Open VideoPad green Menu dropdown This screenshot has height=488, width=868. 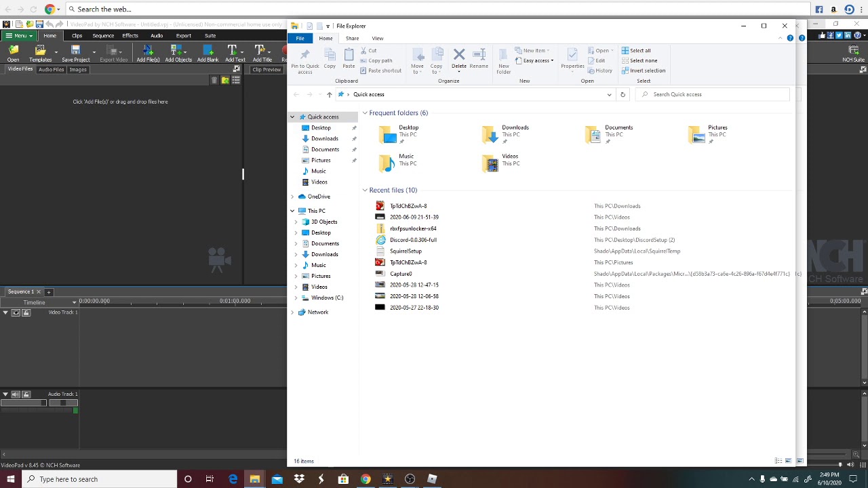(x=18, y=35)
